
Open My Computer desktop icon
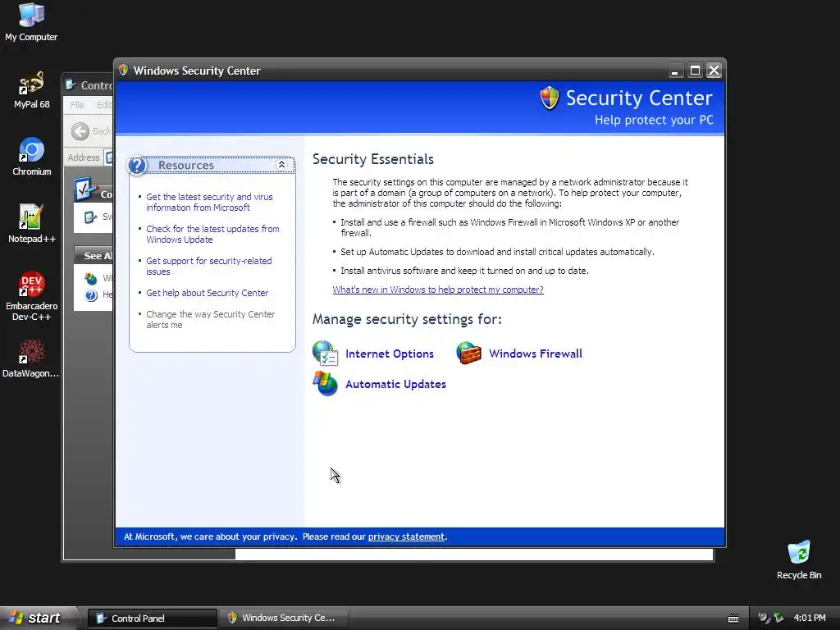click(x=31, y=22)
